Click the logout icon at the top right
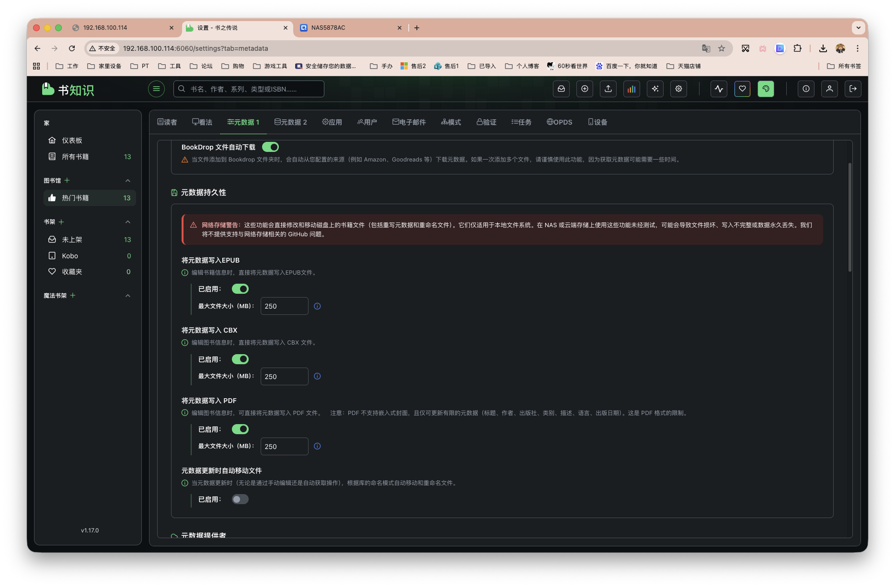Image resolution: width=895 pixels, height=588 pixels. 853,89
